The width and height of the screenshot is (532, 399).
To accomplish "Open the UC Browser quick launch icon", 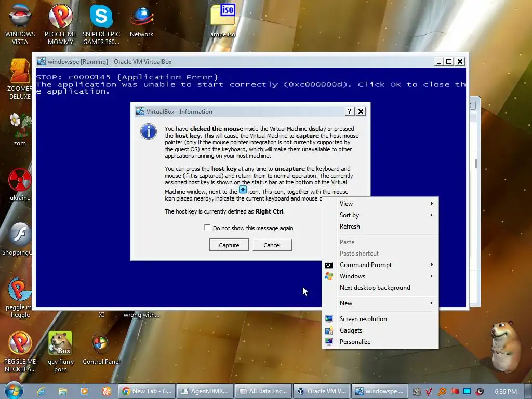I will coord(107,391).
